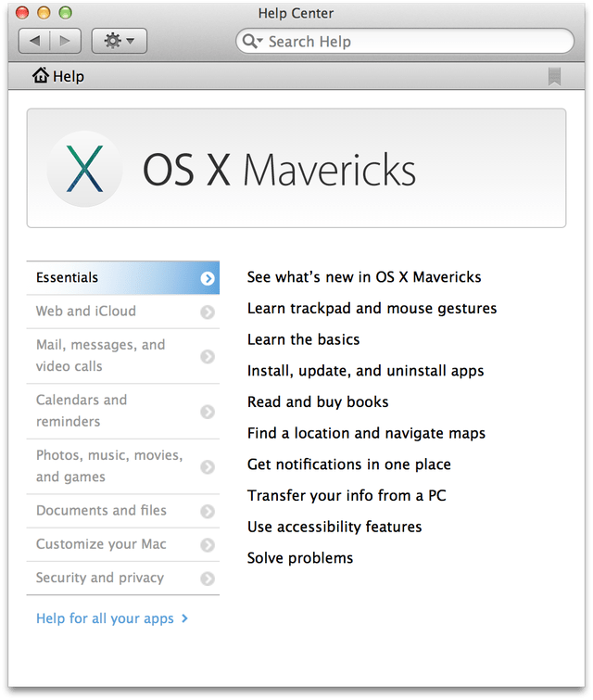Select the Essentials category
Viewport: 593px width, 700px height.
tap(122, 278)
